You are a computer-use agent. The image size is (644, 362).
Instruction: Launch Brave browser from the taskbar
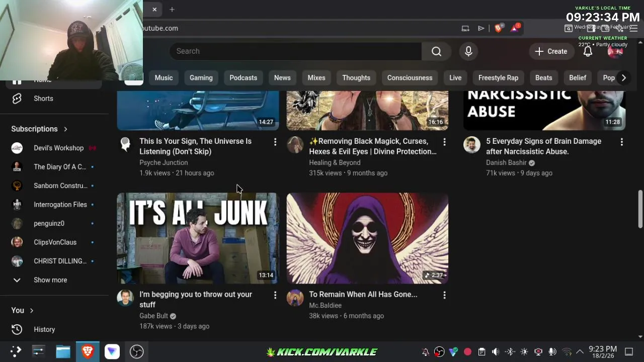[x=88, y=351]
